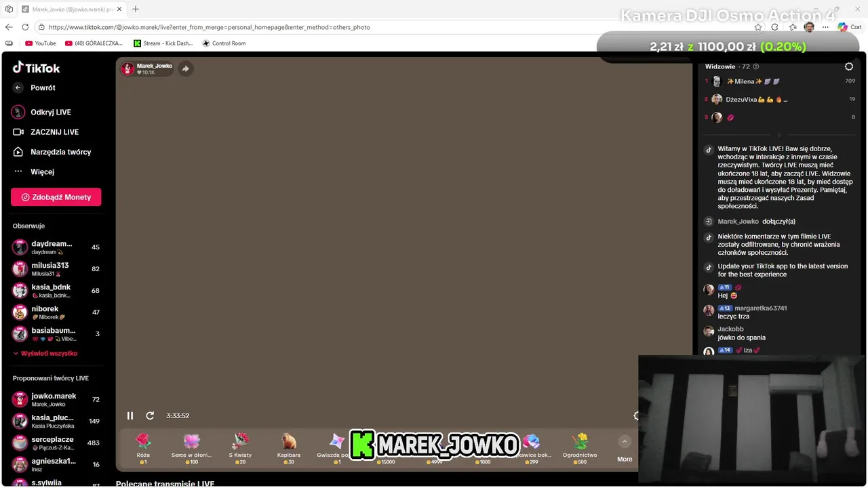Open the favorites list icon
This screenshot has width=868, height=488.
[x=793, y=27]
